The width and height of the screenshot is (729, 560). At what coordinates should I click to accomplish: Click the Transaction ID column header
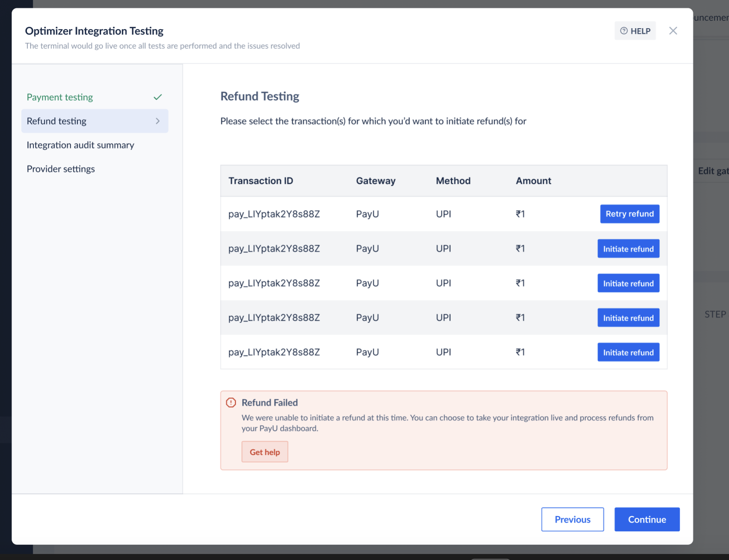[x=261, y=181]
